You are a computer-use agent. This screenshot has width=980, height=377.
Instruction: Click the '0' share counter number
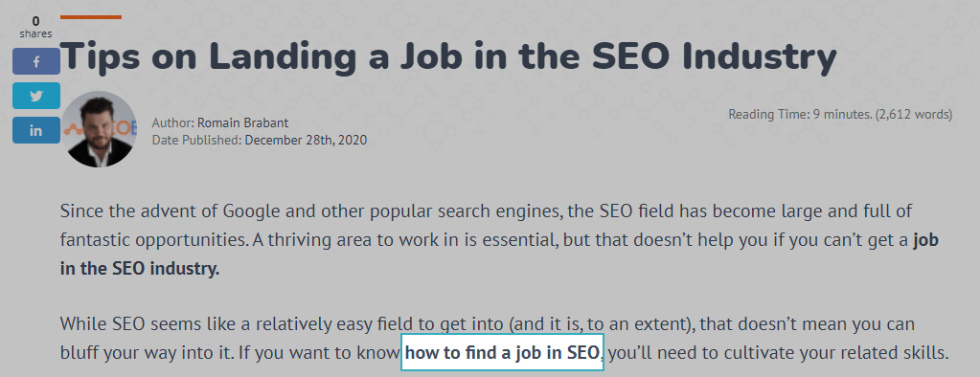click(35, 21)
